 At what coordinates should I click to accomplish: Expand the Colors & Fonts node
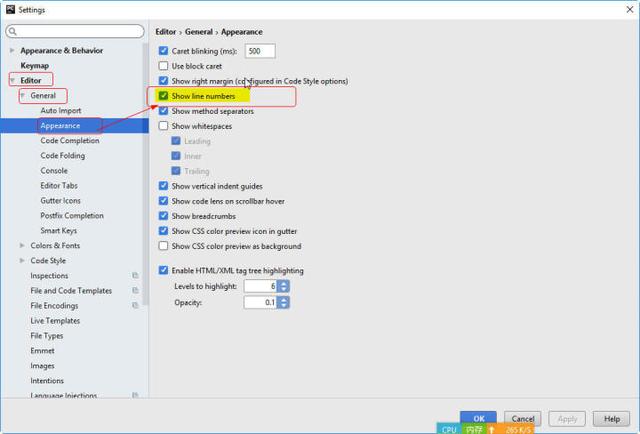click(22, 246)
